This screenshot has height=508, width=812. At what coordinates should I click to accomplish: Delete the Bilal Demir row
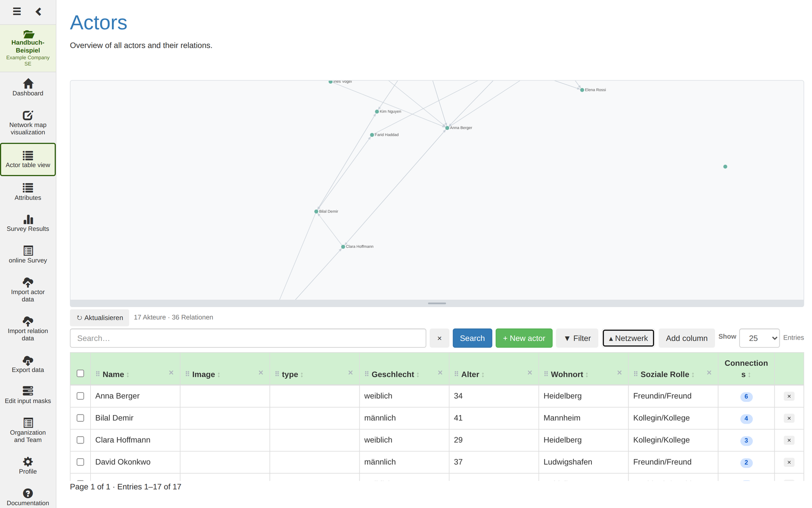789,418
